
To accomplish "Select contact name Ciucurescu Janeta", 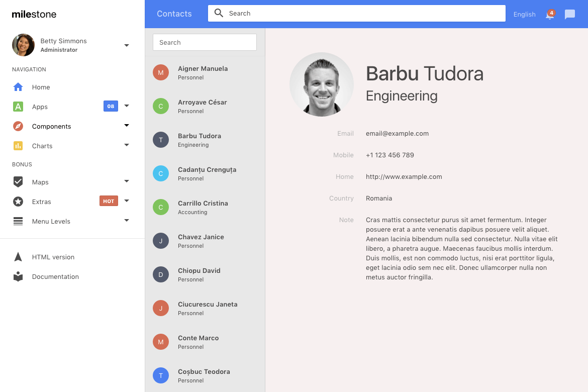I will pos(208,304).
